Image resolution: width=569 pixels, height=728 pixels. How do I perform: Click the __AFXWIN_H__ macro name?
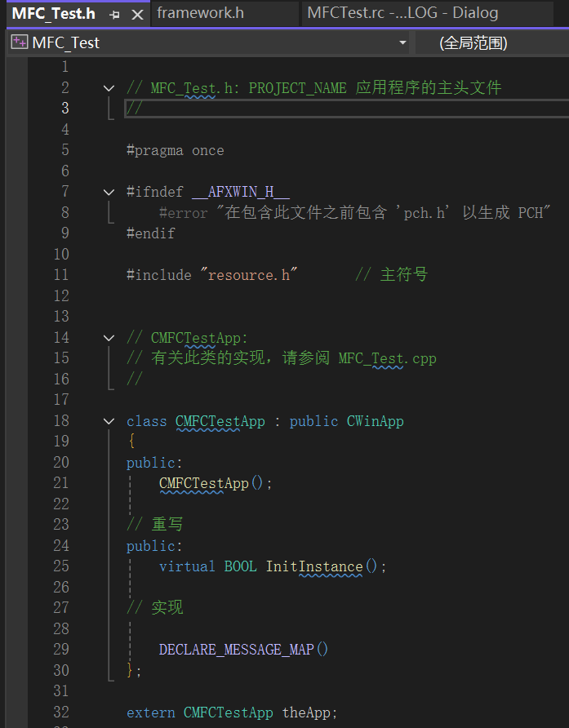coord(241,192)
